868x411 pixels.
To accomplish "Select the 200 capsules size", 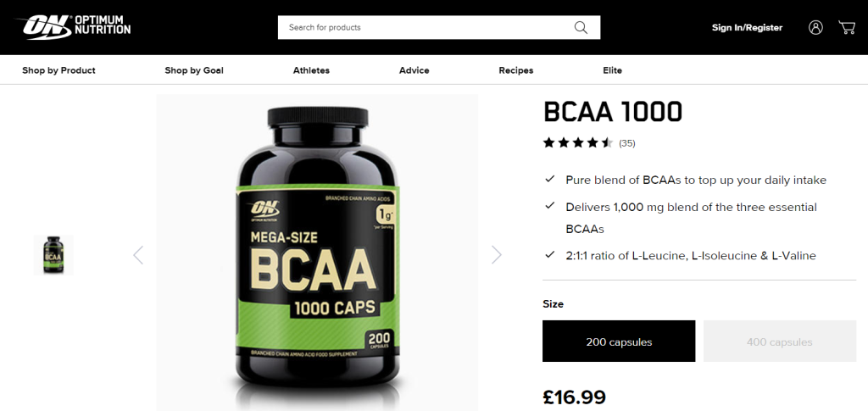I will coord(619,342).
